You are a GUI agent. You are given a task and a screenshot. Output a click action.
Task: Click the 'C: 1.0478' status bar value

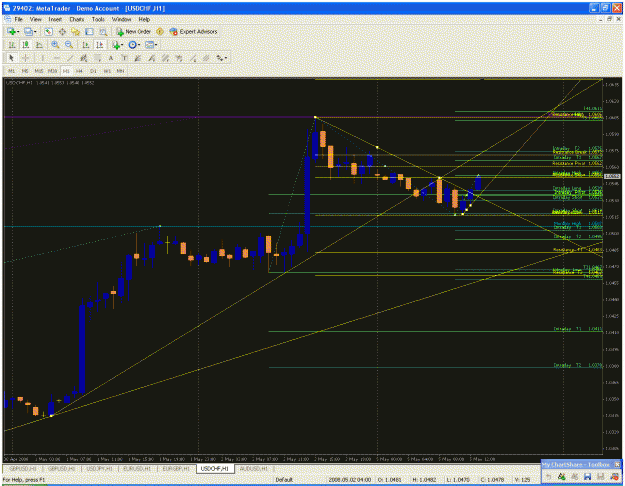tap(490, 480)
